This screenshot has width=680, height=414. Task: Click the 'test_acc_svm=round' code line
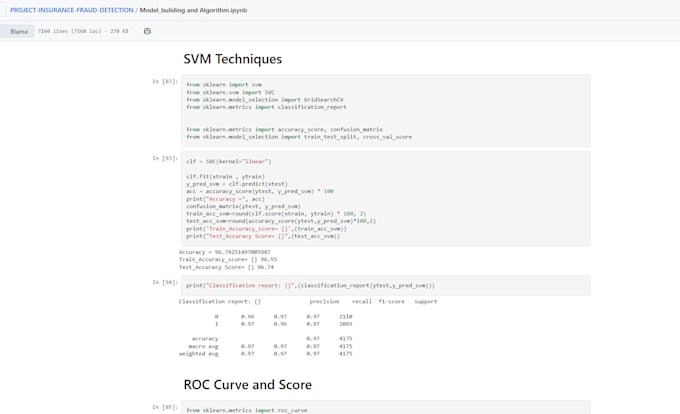tap(281, 221)
